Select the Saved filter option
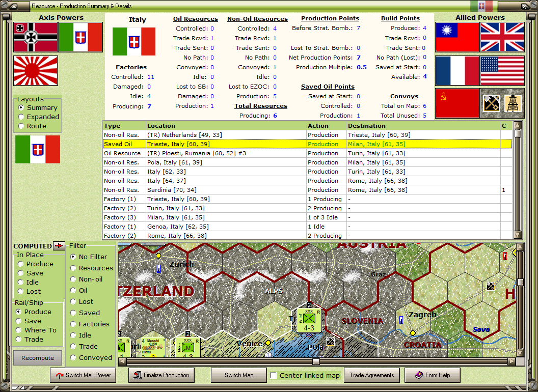The width and height of the screenshot is (538, 392). [73, 313]
